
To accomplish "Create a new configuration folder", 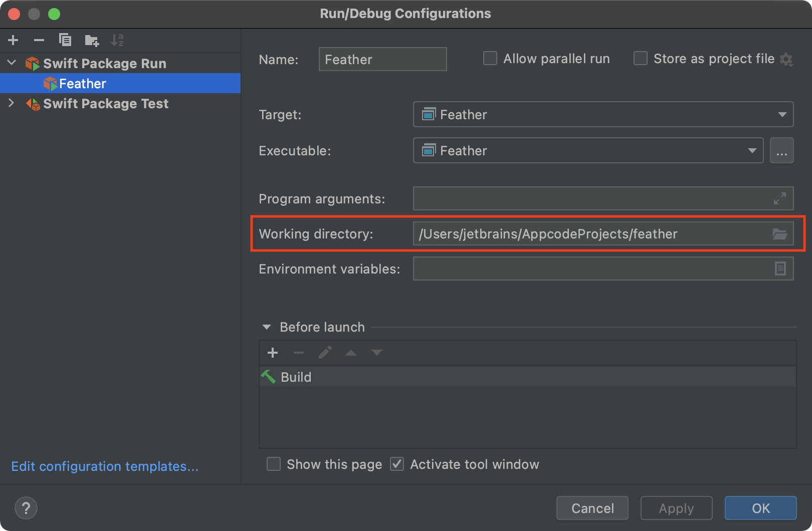I will pos(92,40).
